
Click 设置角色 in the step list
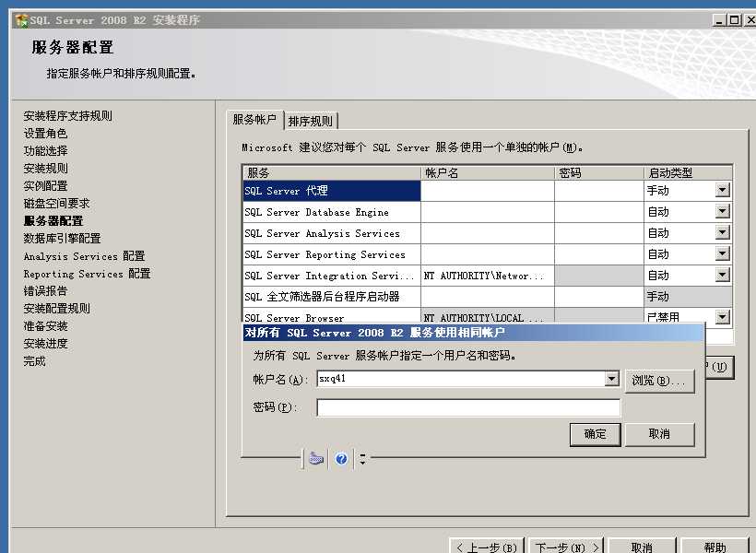pos(45,133)
